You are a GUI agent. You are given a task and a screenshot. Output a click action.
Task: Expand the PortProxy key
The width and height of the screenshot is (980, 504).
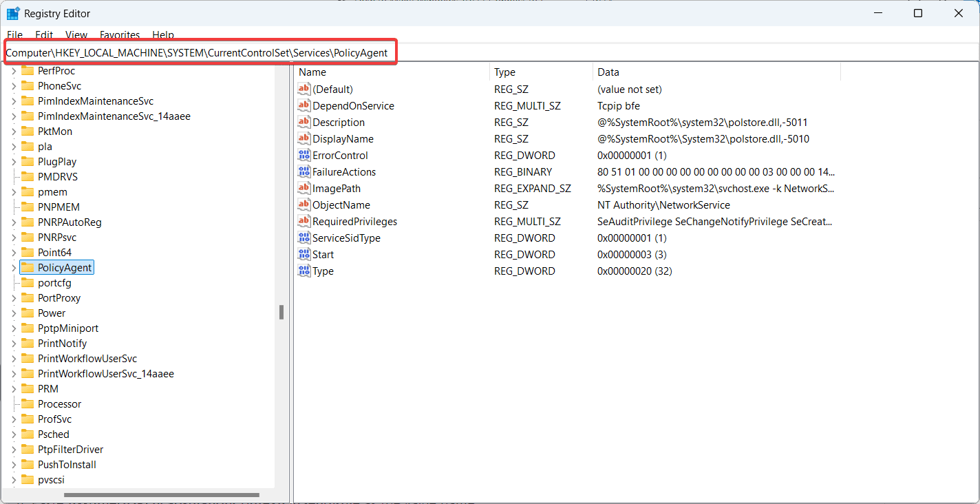[x=13, y=297]
